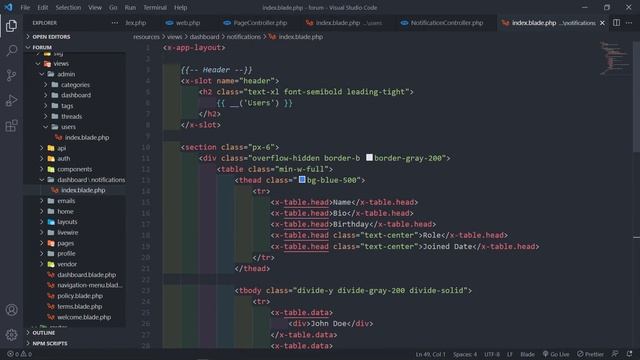Open the Edit menu
The image size is (640, 360).
click(42, 7)
